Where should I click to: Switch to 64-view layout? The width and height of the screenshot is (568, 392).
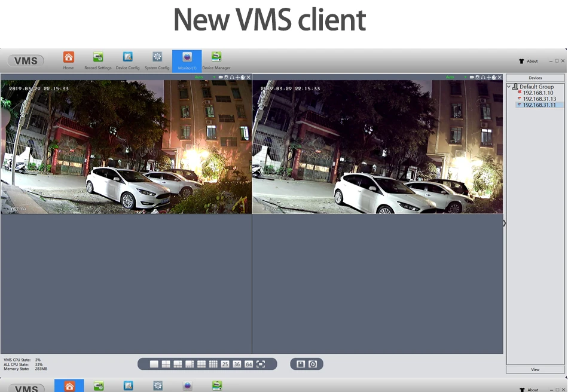pos(249,364)
